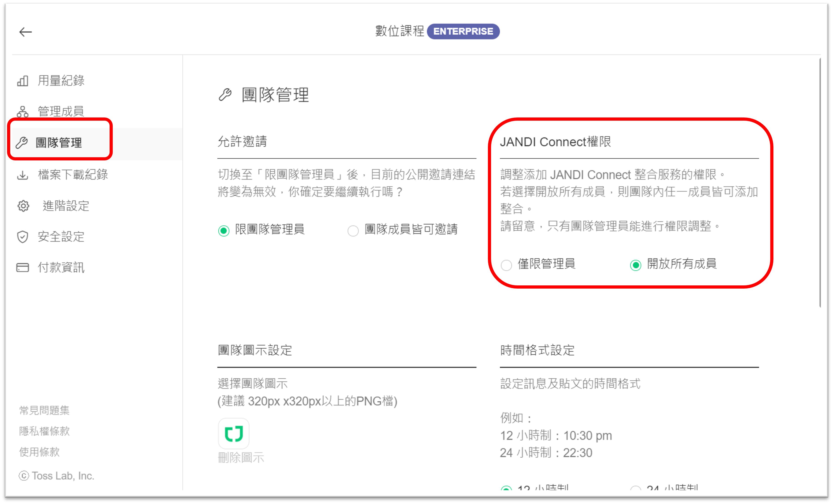Select 限團隊管理員 radio button
Viewport: 833px width, 504px height.
click(223, 231)
